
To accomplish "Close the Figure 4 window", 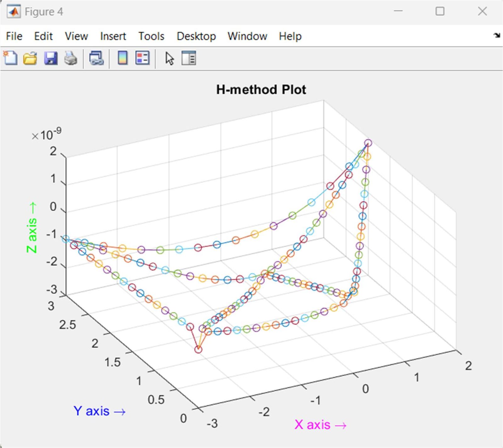I will pos(482,11).
